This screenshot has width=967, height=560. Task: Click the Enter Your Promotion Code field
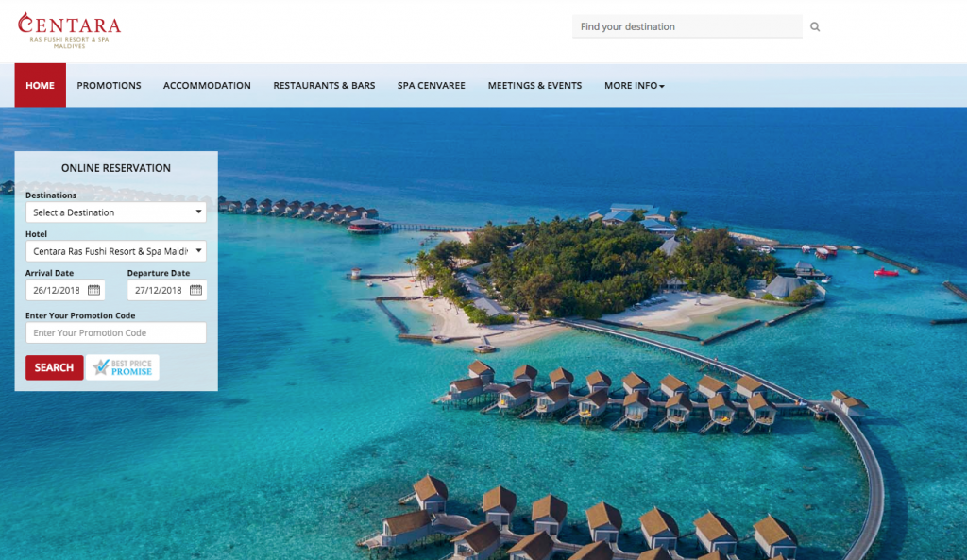pyautogui.click(x=116, y=332)
